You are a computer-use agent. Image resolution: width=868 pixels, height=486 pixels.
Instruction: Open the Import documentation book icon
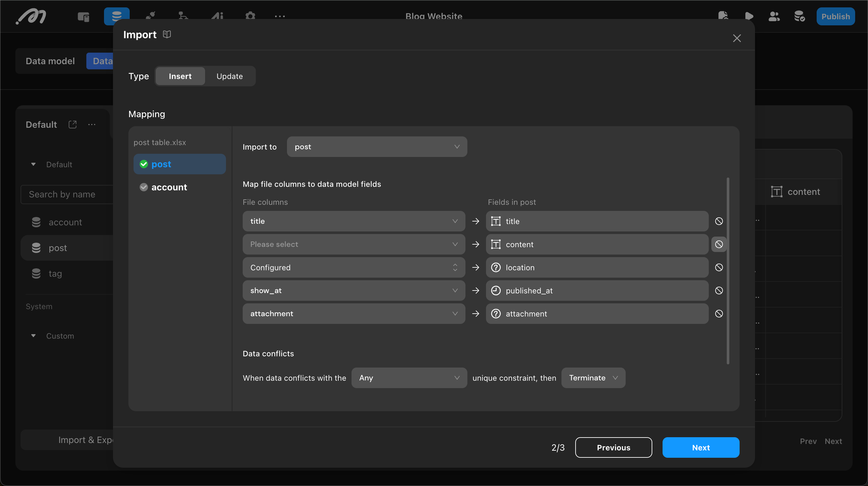pos(167,34)
